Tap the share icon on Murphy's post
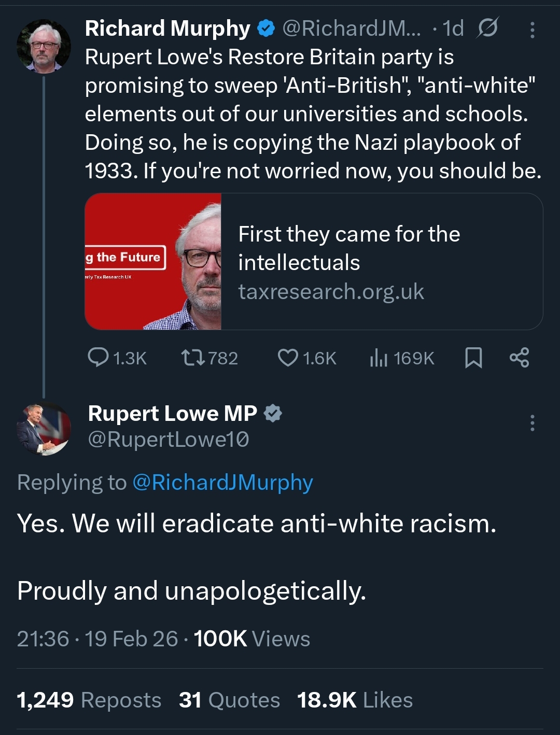 click(519, 358)
